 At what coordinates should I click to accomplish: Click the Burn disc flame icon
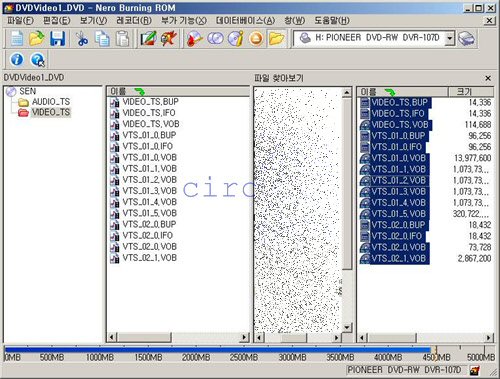[x=194, y=39]
